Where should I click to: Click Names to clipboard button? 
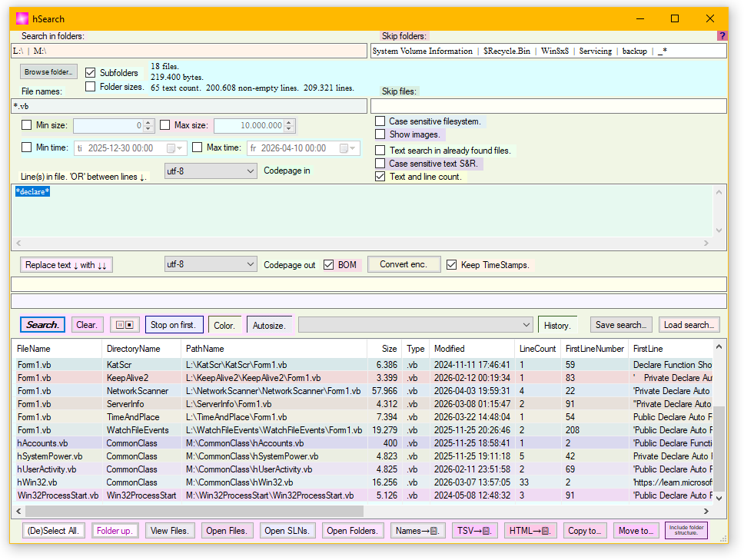pos(418,531)
